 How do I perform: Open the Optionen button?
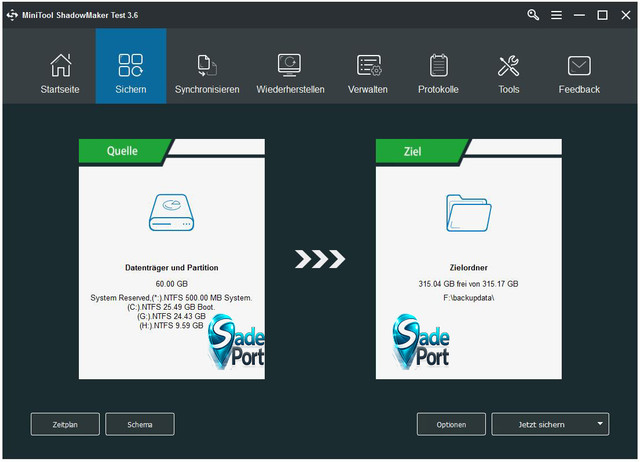click(451, 424)
